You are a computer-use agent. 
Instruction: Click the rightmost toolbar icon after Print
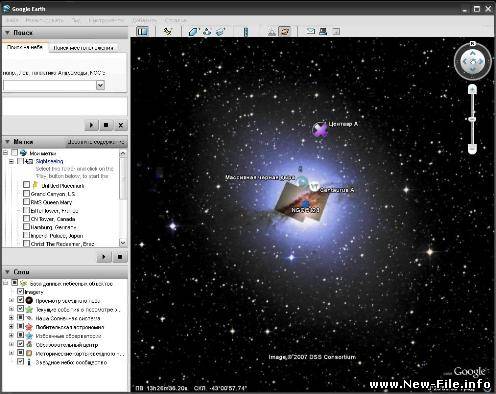pos(336,31)
